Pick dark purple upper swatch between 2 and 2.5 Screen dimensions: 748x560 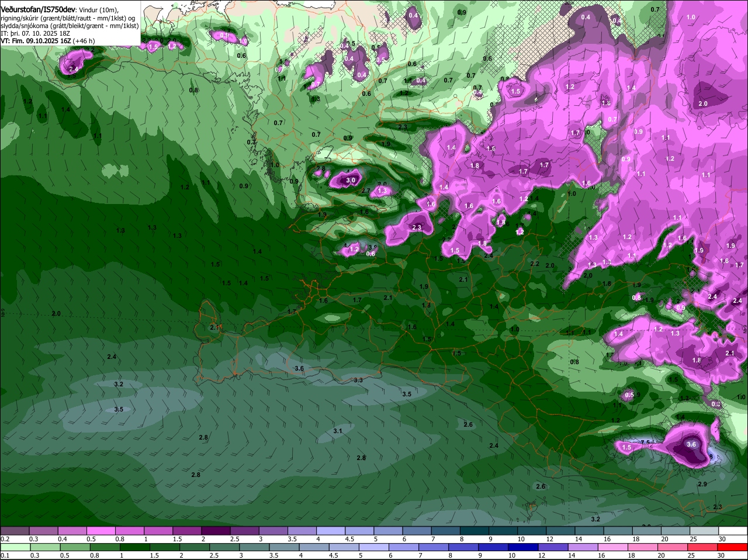coord(216,531)
